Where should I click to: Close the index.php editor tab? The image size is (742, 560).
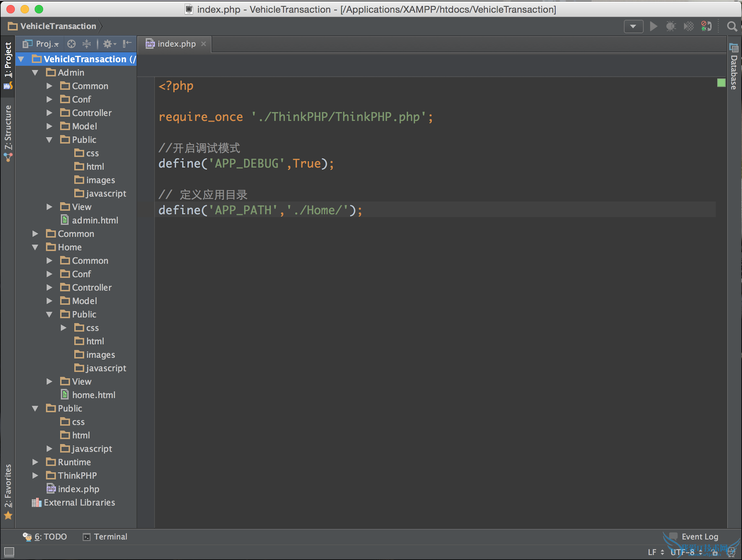pos(203,44)
